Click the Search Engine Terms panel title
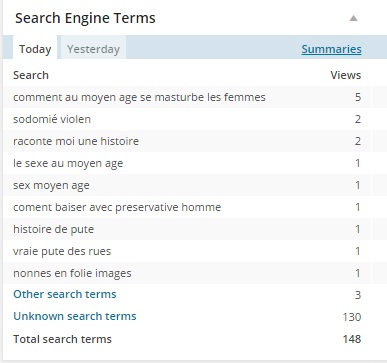This screenshot has width=387, height=363. coord(85,18)
